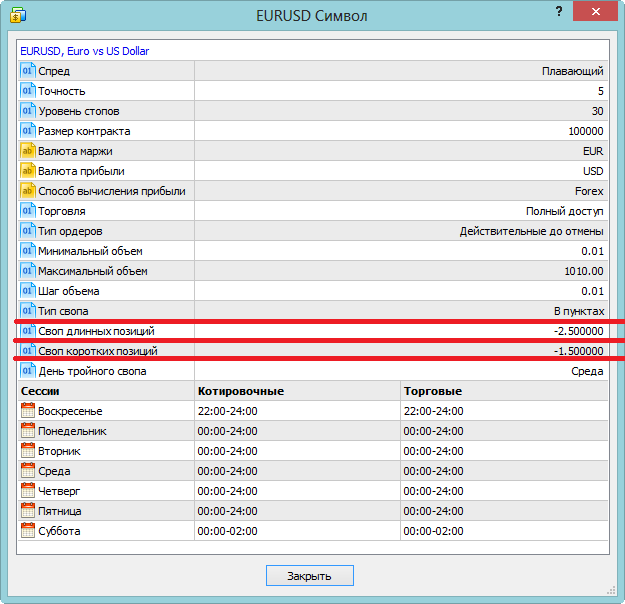Click the ab icon beside Валюта маржи

point(28,151)
